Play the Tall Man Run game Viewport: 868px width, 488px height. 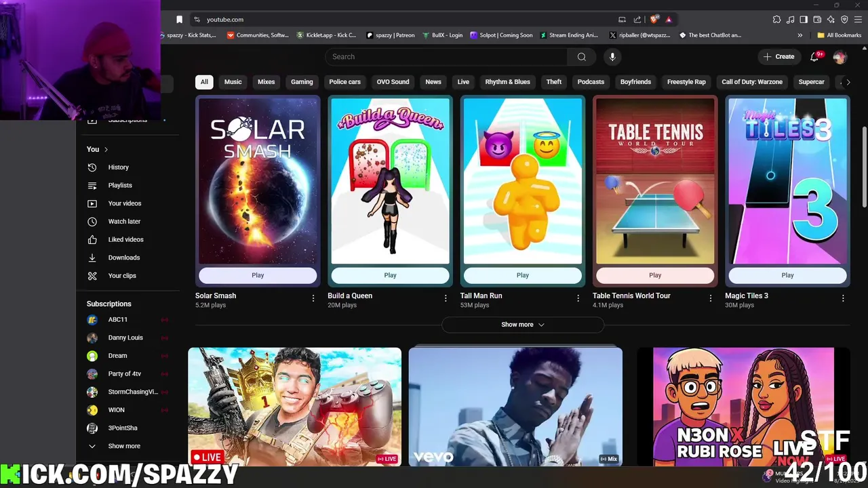[522, 275]
